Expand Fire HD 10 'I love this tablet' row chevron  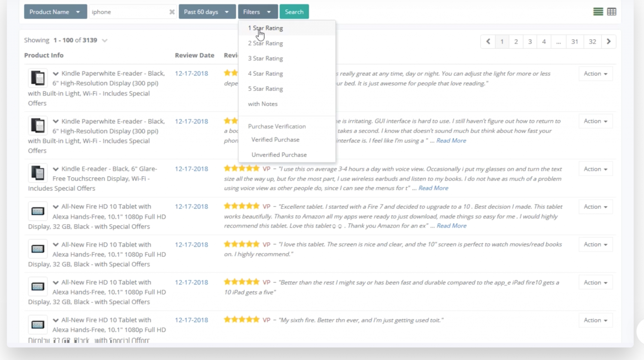[x=56, y=245]
